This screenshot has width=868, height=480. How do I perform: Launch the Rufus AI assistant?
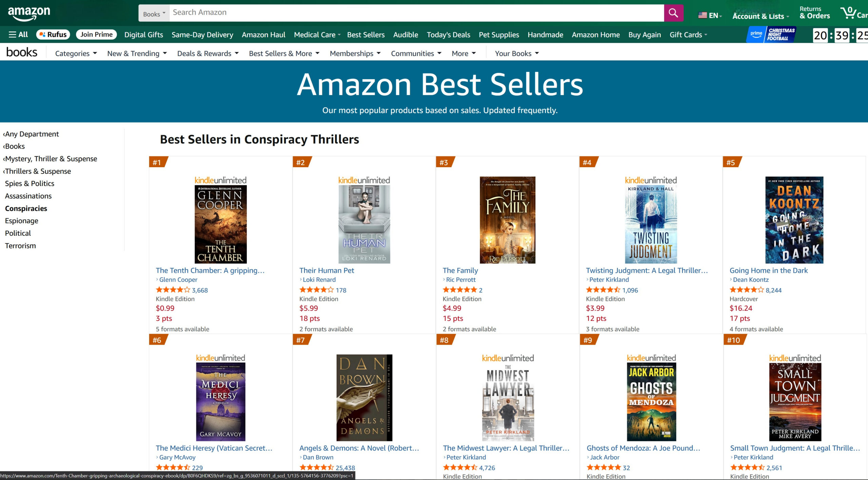53,34
